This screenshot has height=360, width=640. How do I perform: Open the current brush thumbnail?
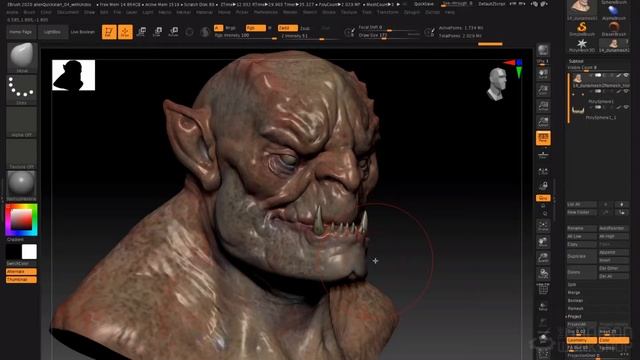pyautogui.click(x=22, y=58)
